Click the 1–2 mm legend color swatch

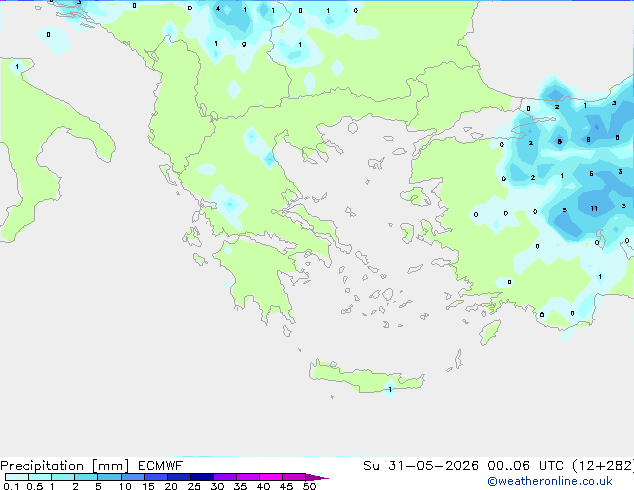pyautogui.click(x=63, y=477)
